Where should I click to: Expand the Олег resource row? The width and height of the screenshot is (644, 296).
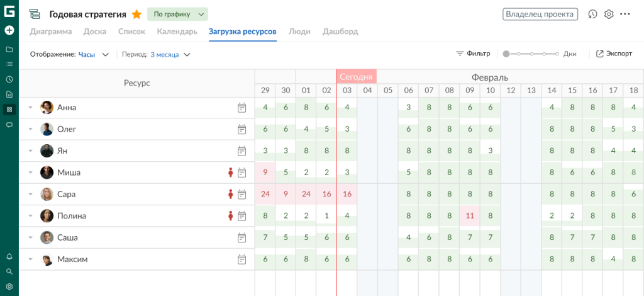pyautogui.click(x=30, y=129)
